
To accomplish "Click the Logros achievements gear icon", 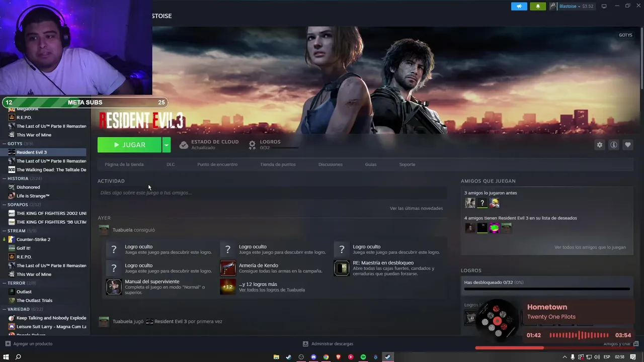I will click(252, 145).
